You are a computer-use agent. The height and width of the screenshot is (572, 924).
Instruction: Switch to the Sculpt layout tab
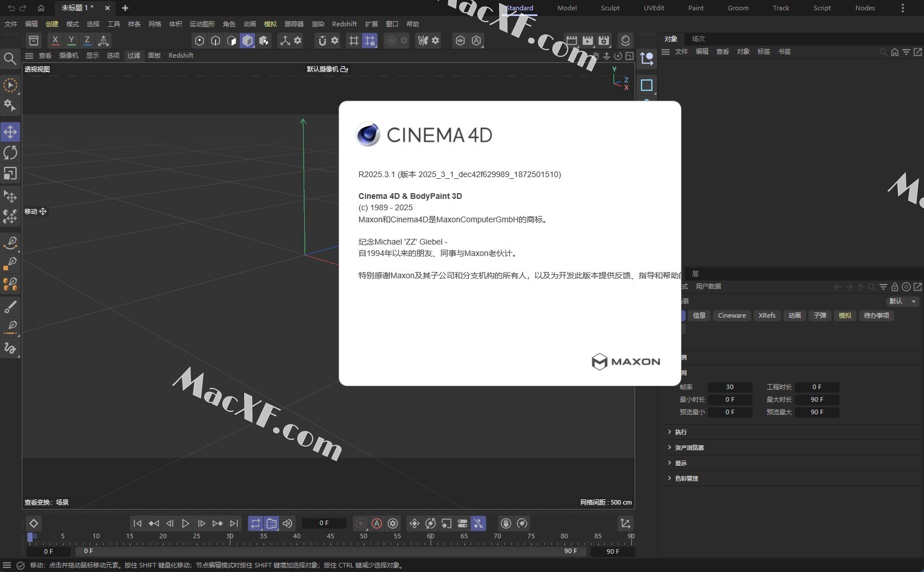click(x=610, y=8)
